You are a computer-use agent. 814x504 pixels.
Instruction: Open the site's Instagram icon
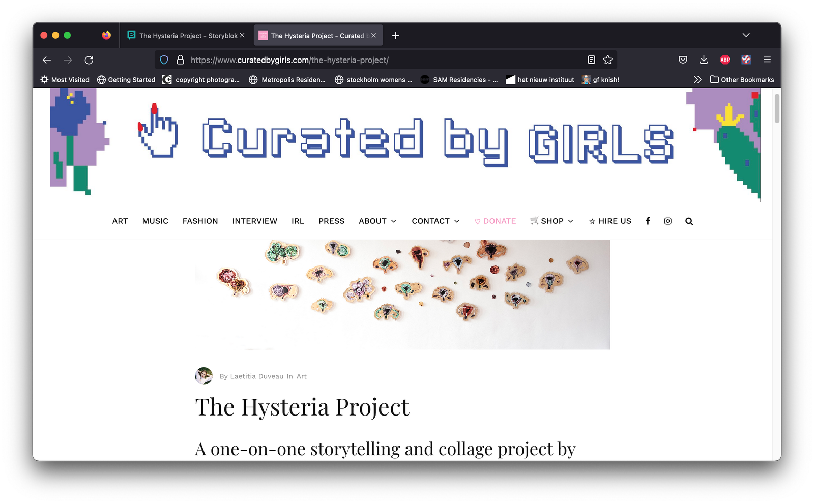point(667,221)
